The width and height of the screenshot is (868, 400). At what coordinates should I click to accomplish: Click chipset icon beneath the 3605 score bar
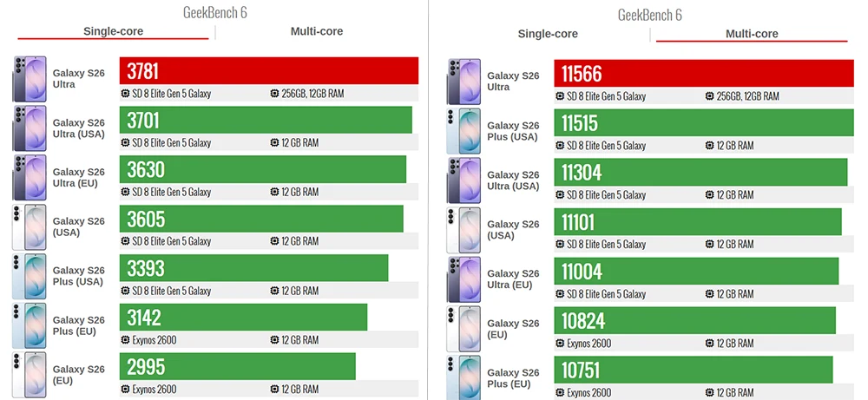(x=125, y=241)
